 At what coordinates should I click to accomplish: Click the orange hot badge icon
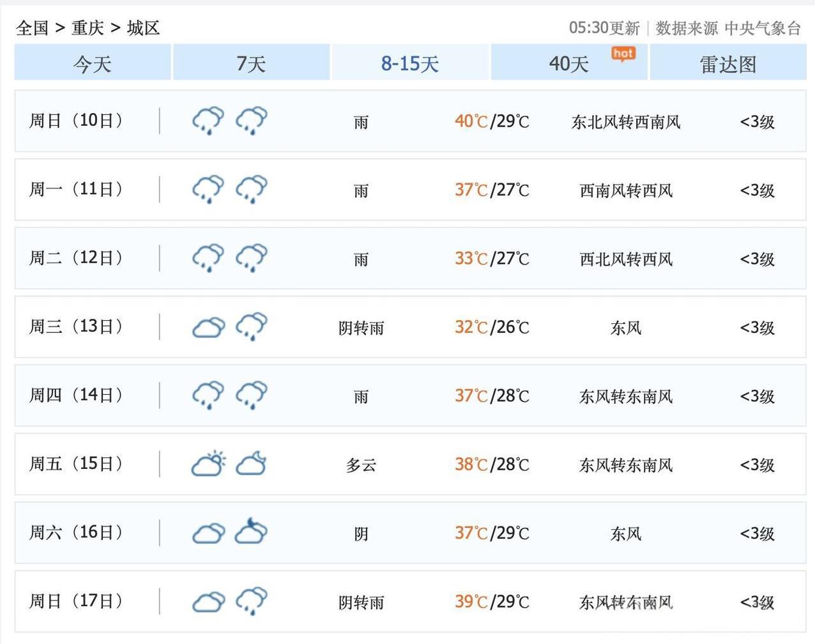pyautogui.click(x=623, y=54)
